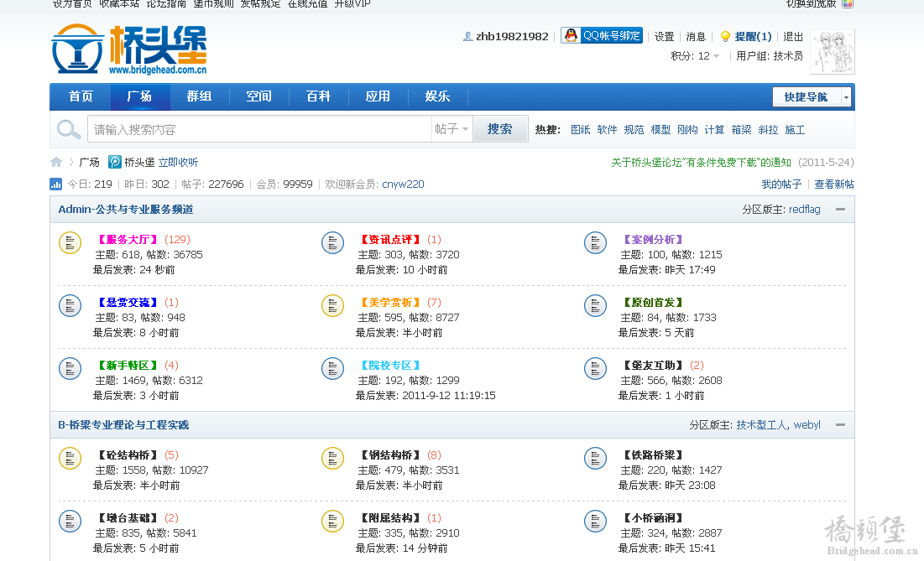The width and height of the screenshot is (924, 561).
Task: Click the 立即收听 link
Action: pos(178,163)
